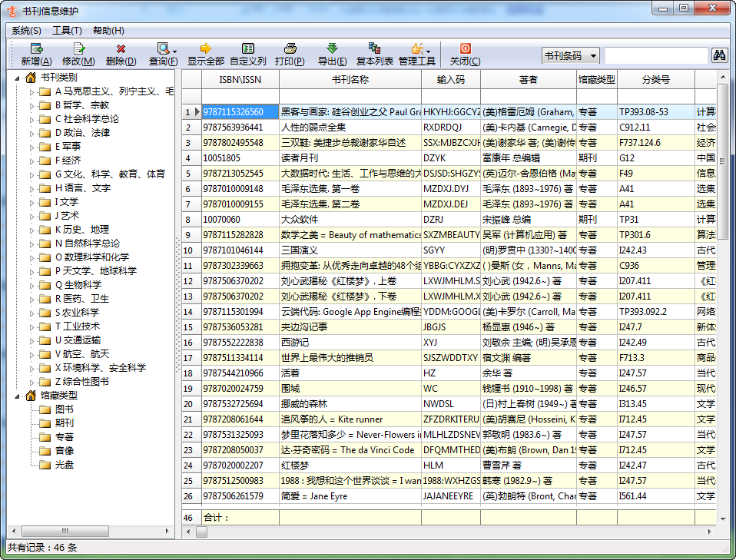Select 期刊 under 馆藏类型 tree

(x=65, y=423)
